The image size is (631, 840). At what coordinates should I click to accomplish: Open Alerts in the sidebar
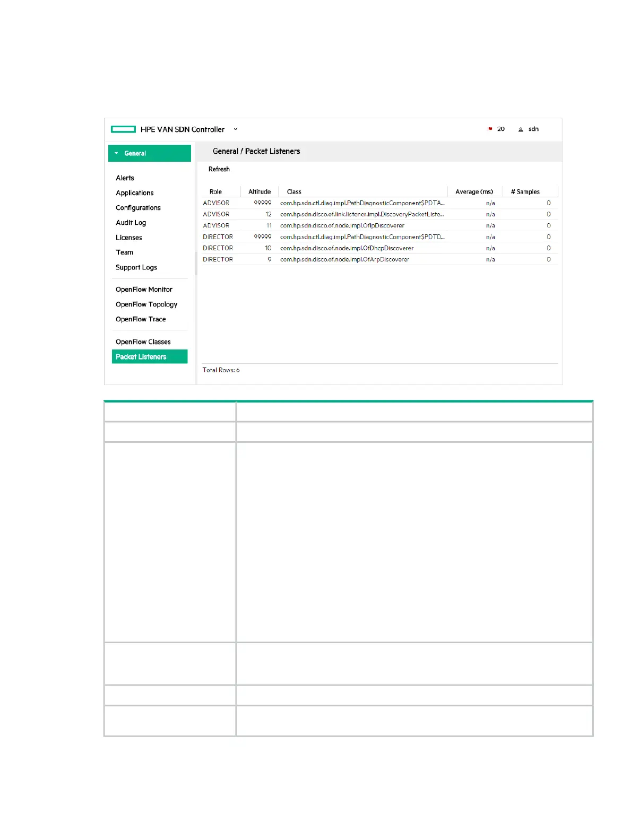125,178
